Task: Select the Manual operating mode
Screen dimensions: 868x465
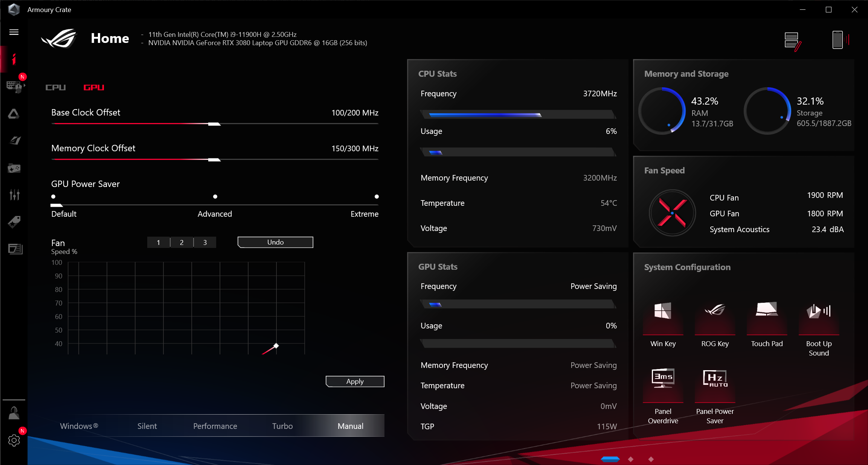Action: point(350,426)
